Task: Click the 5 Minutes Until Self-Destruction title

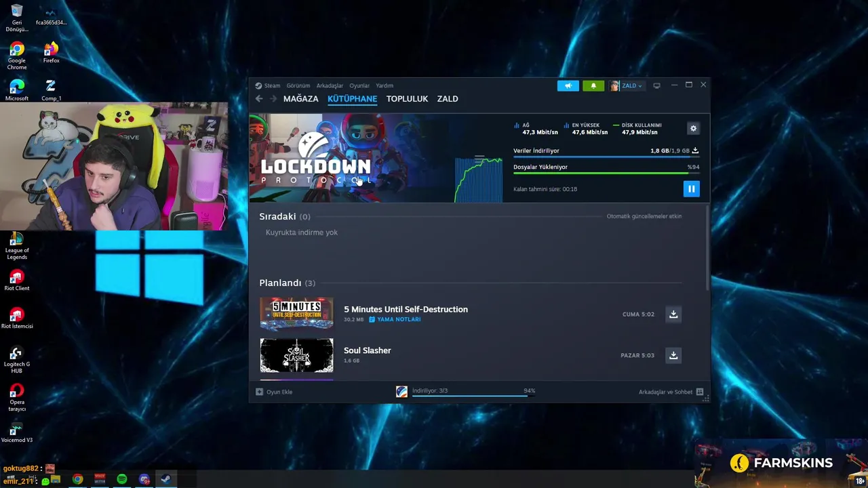Action: [x=406, y=309]
